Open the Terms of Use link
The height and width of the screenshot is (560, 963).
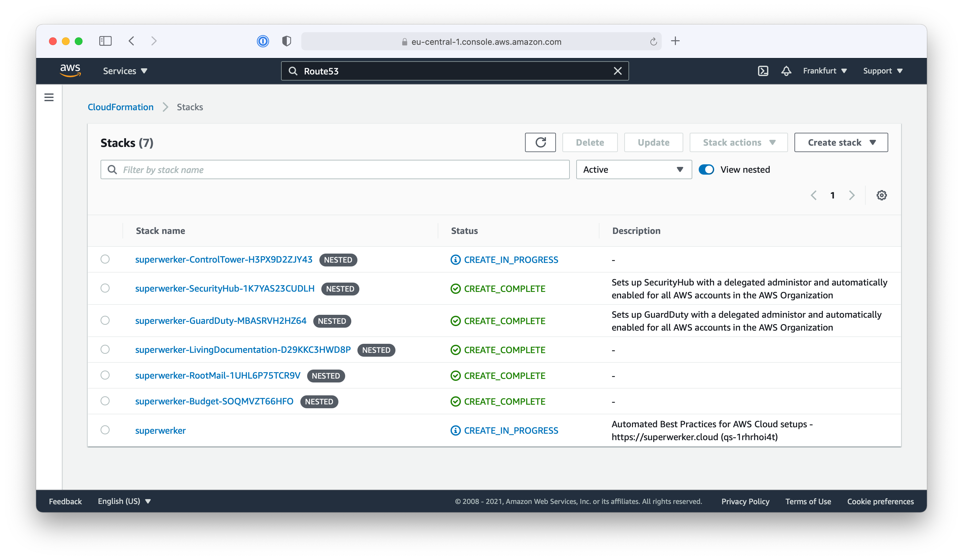click(x=808, y=502)
